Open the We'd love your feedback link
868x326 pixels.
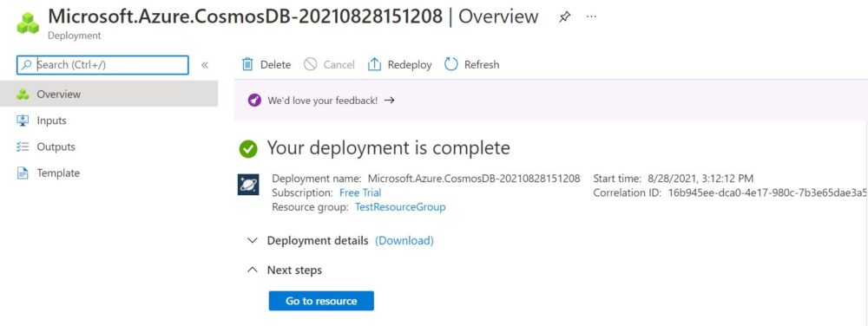322,101
